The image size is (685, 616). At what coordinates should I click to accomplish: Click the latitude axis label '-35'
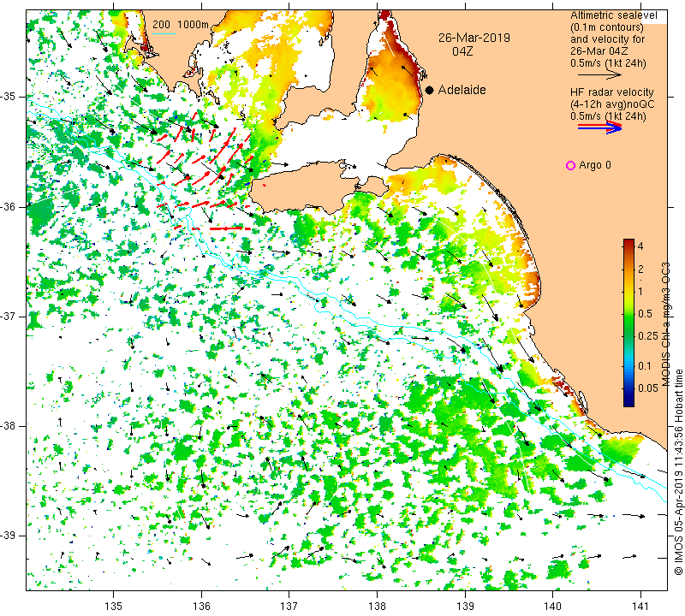pos(9,97)
